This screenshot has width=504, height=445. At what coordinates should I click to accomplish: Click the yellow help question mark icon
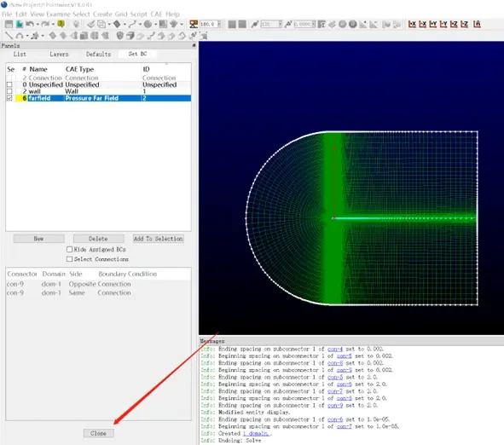(61, 24)
